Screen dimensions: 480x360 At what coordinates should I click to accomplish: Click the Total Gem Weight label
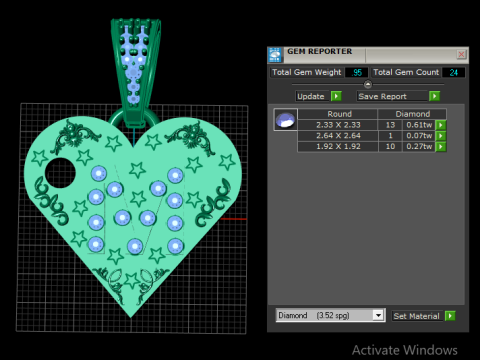307,72
